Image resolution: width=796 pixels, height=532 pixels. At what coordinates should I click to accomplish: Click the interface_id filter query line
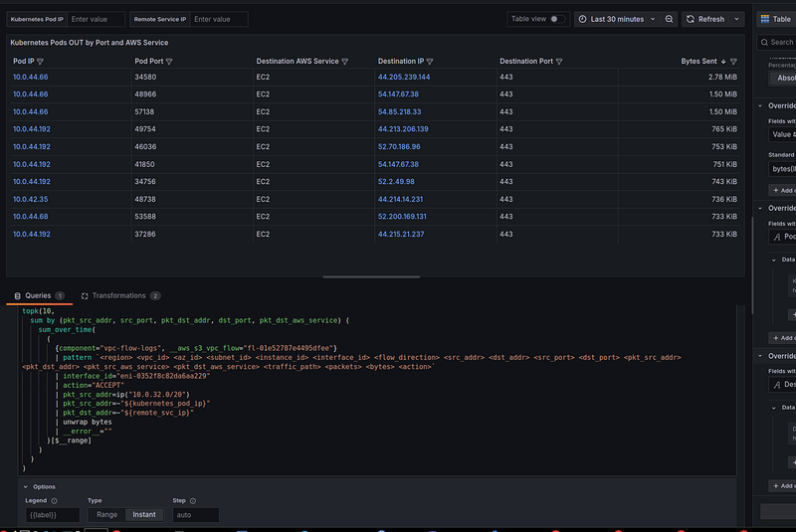point(136,376)
